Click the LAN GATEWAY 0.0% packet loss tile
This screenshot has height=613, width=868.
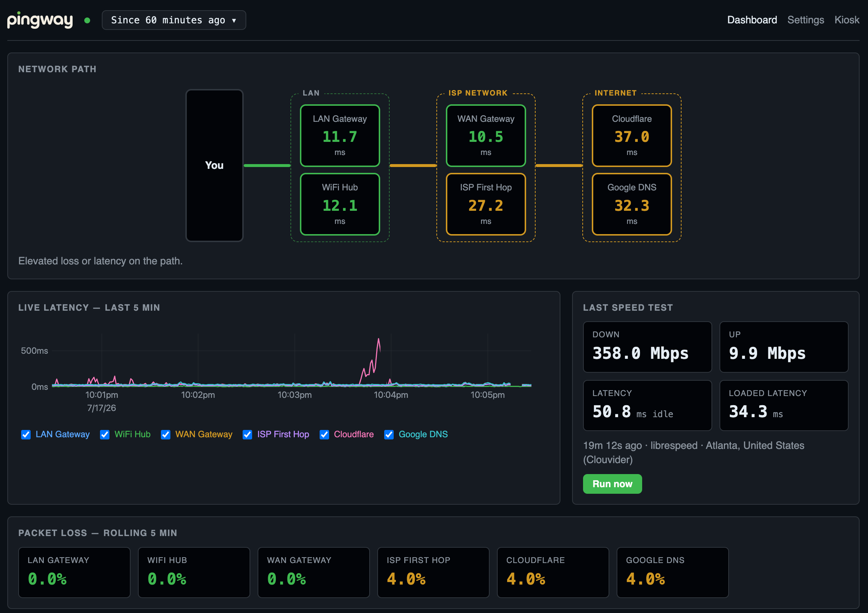74,572
